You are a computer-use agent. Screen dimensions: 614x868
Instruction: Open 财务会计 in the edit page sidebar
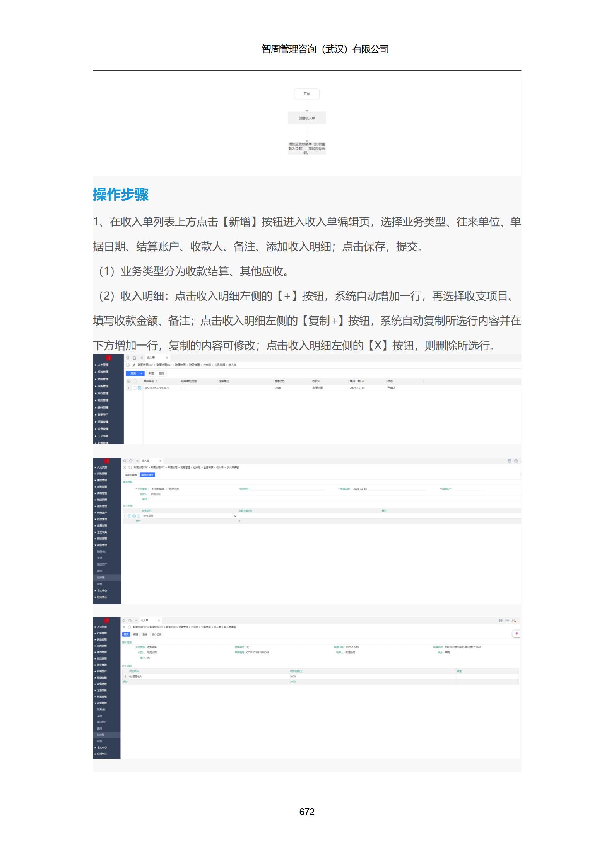tap(102, 552)
